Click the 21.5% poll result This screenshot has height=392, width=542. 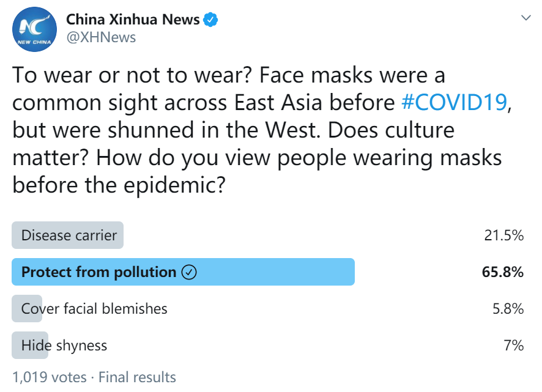click(502, 235)
